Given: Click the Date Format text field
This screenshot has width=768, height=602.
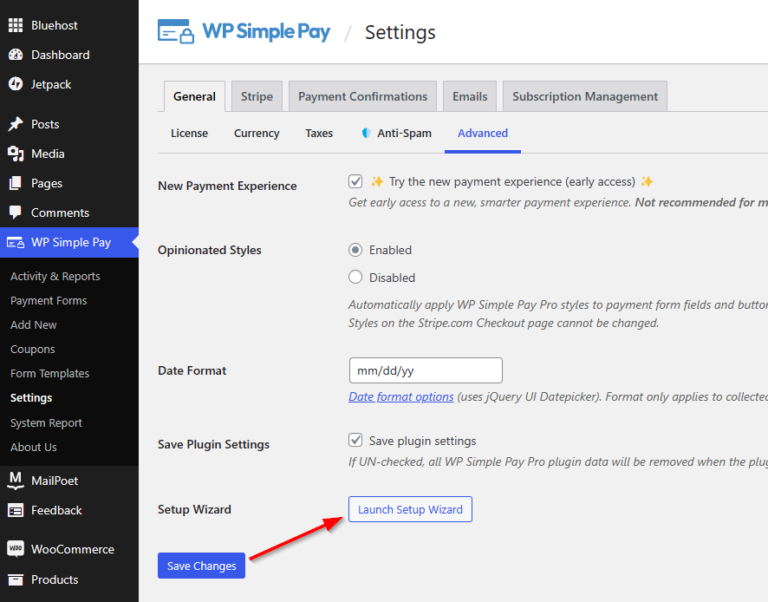Looking at the screenshot, I should 425,371.
